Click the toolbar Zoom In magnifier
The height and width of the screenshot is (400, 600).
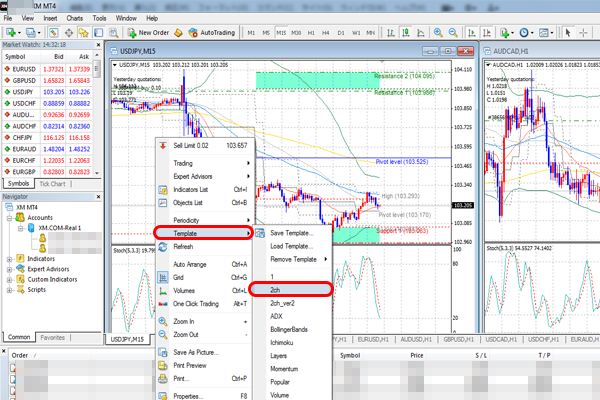click(438, 33)
